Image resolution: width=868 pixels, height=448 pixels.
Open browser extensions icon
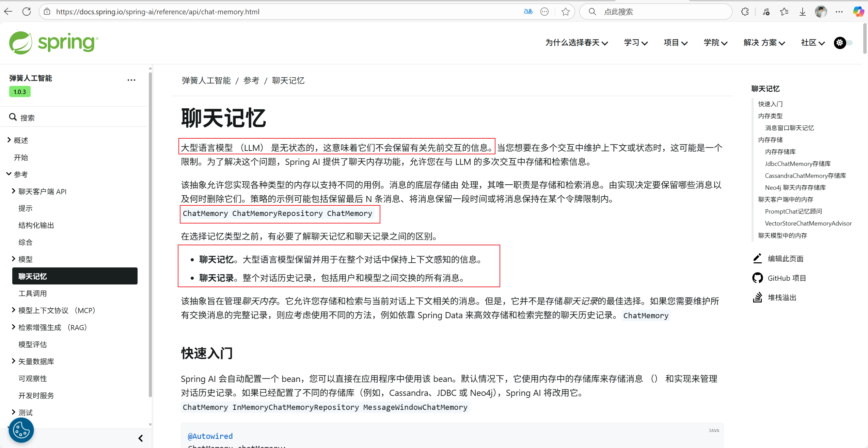point(745,12)
